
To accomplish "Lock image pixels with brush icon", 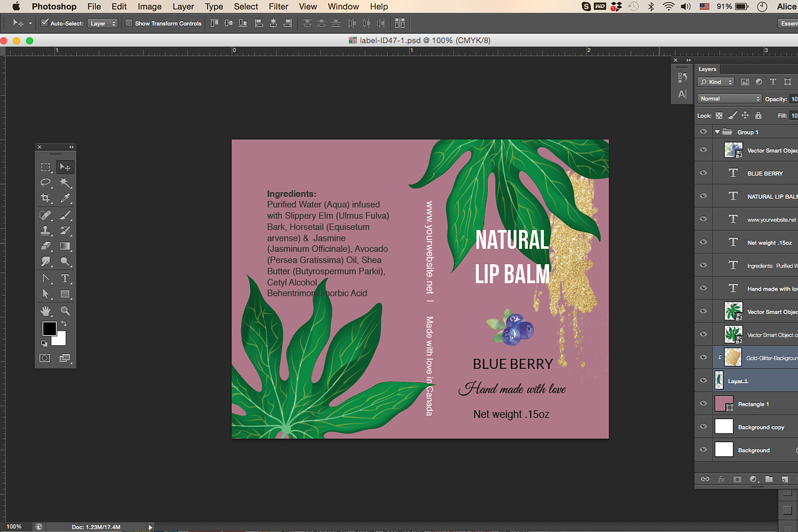I will tap(732, 115).
